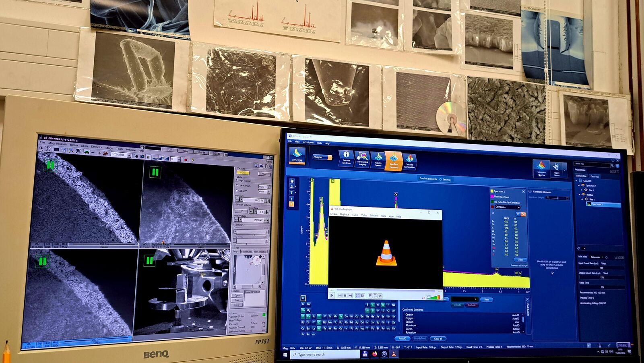This screenshot has width=644, height=363.
Task: Adjust the VLC volume slider
Action: point(432,297)
